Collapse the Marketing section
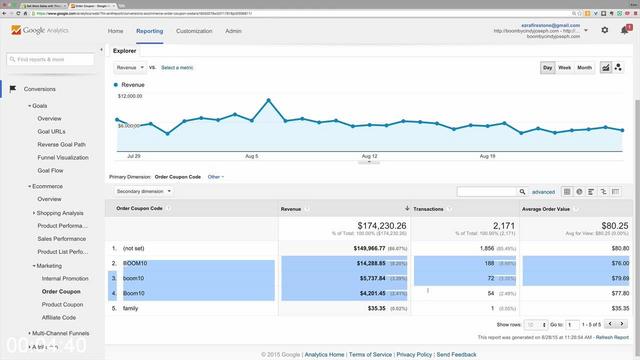This screenshot has height=360, width=640. click(34, 266)
